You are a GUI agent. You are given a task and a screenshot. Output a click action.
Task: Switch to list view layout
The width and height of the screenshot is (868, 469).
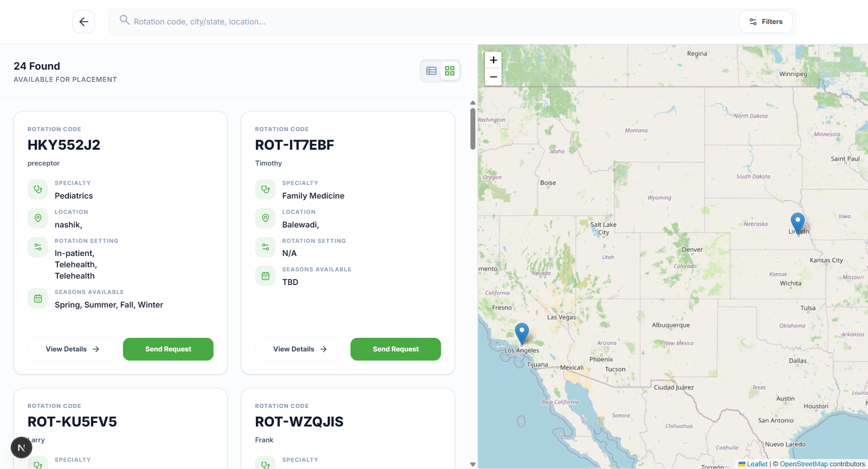432,71
